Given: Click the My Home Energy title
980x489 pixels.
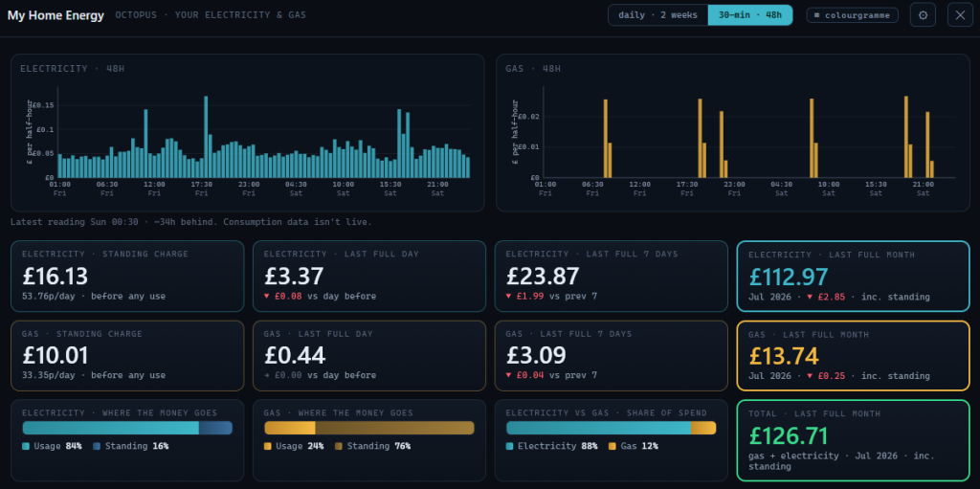Looking at the screenshot, I should [x=56, y=15].
